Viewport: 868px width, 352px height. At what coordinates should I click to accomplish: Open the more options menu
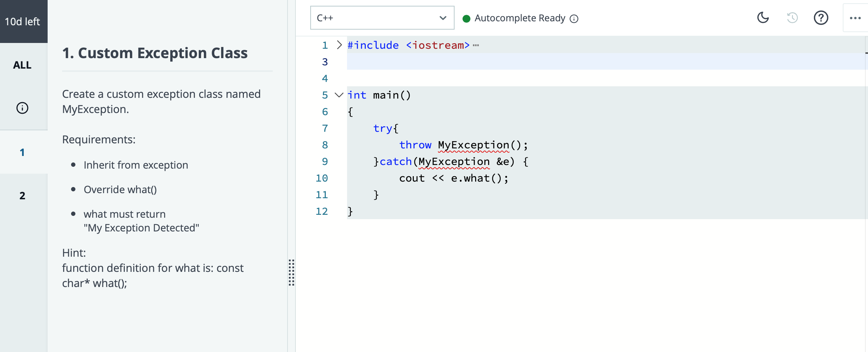tap(855, 17)
